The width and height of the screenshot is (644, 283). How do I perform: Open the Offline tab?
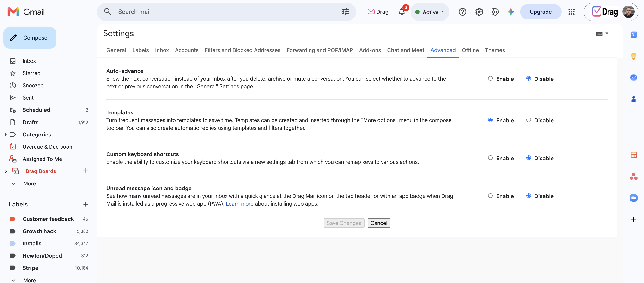pyautogui.click(x=470, y=50)
